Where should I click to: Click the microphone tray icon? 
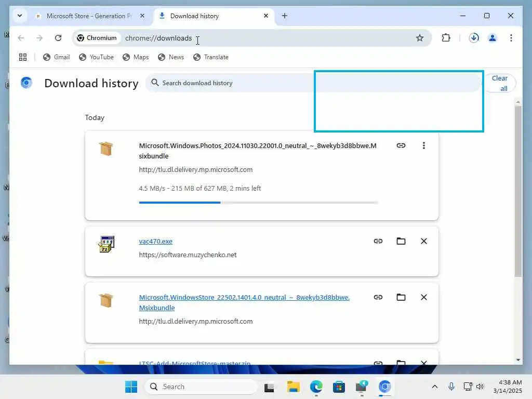pos(451,387)
